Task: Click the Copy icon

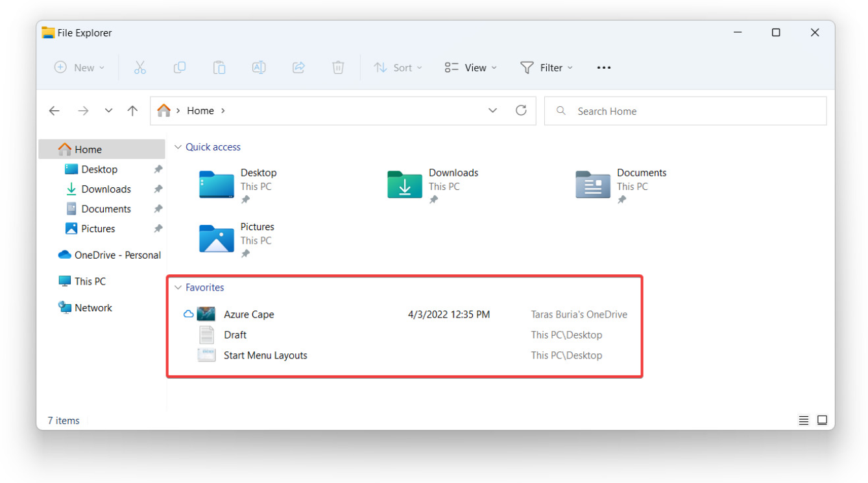Action: tap(180, 67)
